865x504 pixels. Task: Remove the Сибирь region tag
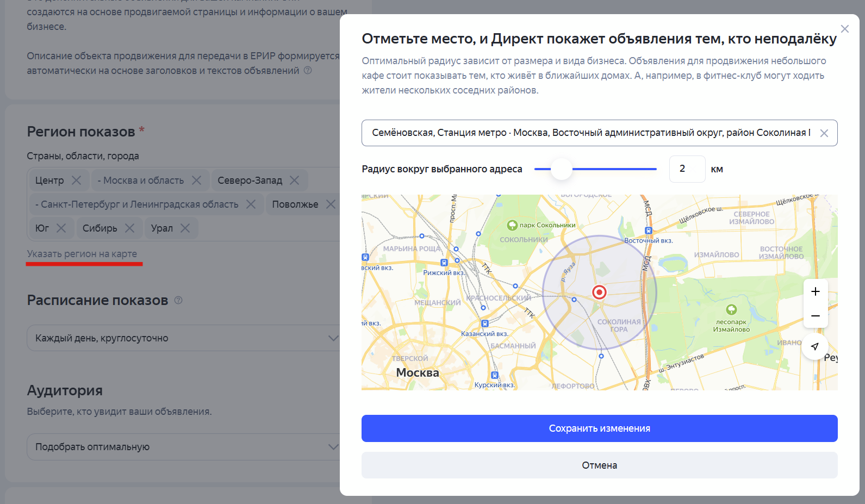pyautogui.click(x=129, y=228)
